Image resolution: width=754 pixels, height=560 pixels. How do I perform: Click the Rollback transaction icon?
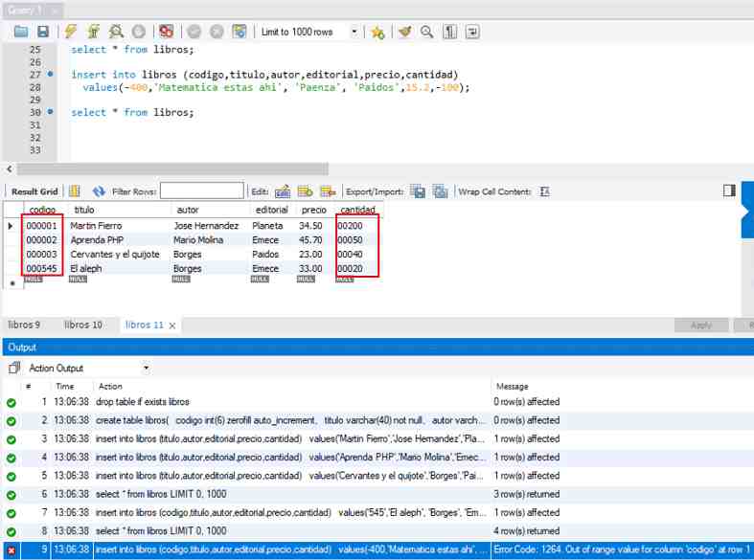coord(217,32)
